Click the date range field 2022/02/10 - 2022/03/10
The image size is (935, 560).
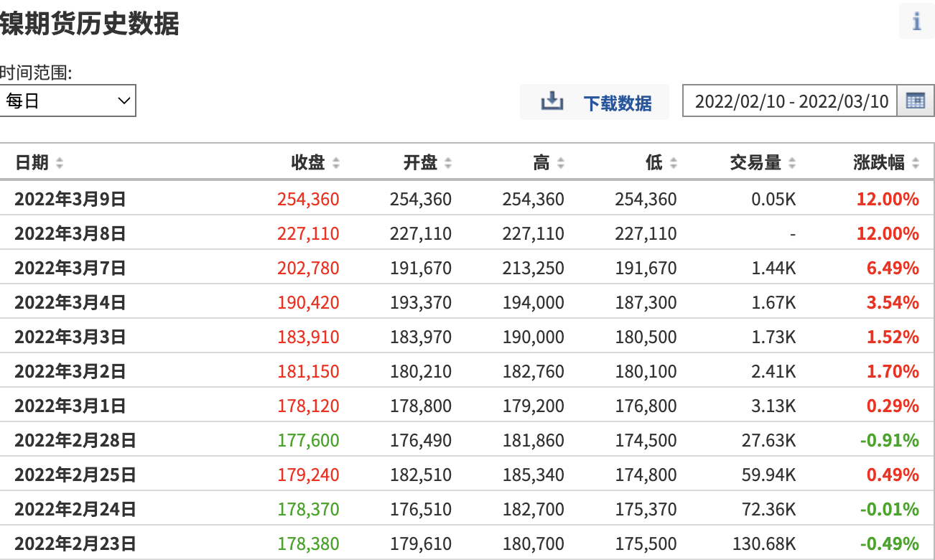pos(790,101)
